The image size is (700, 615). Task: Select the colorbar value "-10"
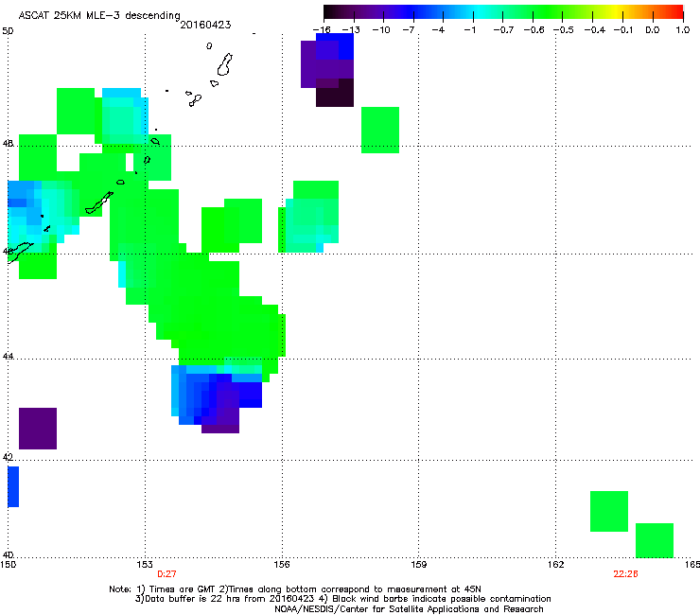pos(381,30)
